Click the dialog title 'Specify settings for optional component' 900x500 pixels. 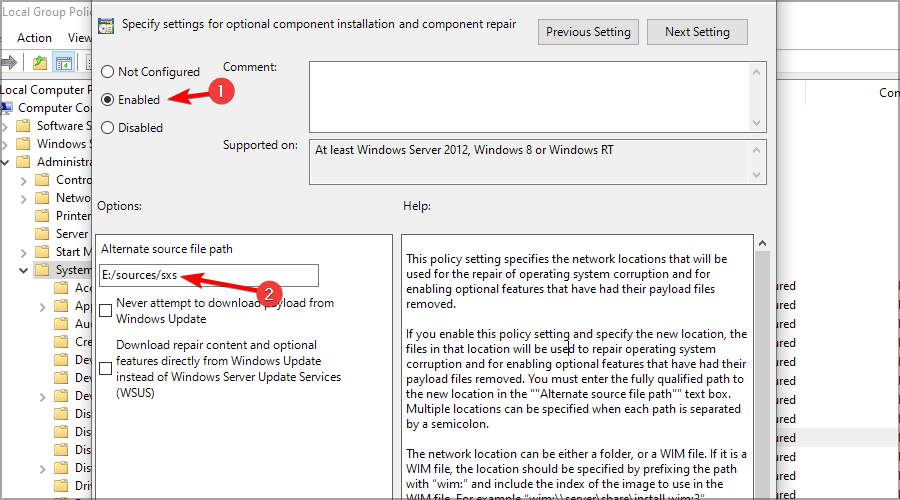[319, 24]
